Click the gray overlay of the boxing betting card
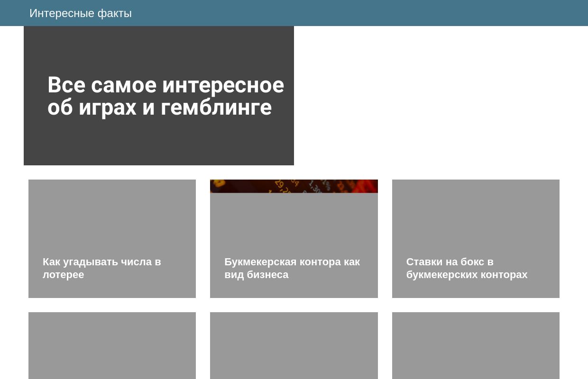Image resolution: width=588 pixels, height=379 pixels. coord(476,223)
